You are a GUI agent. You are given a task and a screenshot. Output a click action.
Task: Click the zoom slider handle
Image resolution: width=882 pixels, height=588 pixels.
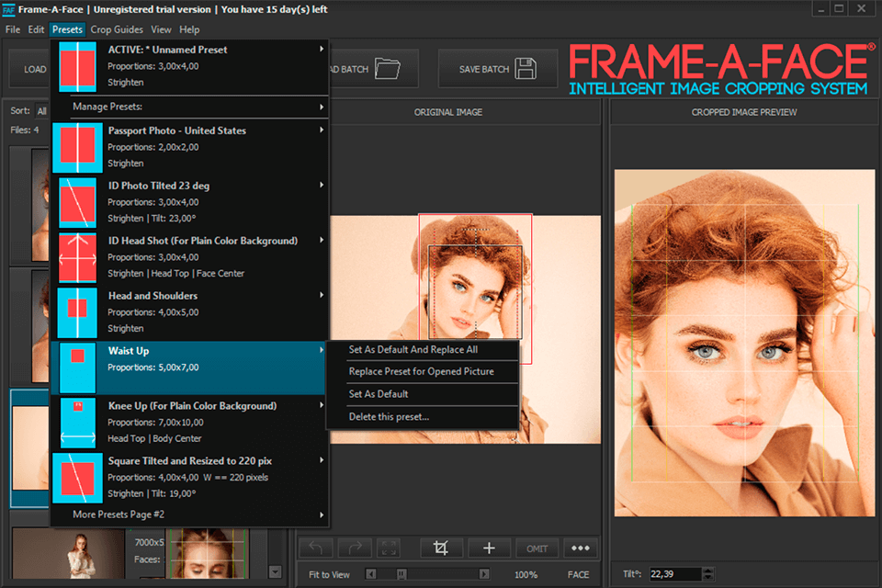[401, 574]
